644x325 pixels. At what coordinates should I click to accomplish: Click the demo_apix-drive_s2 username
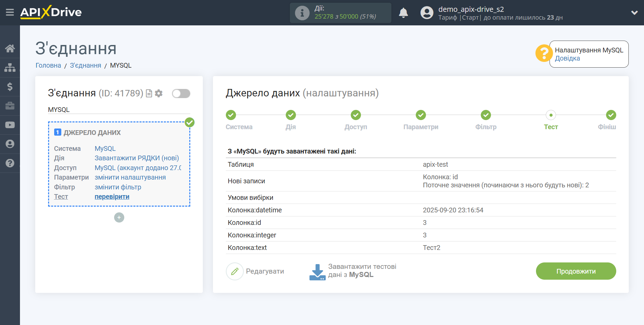click(471, 9)
